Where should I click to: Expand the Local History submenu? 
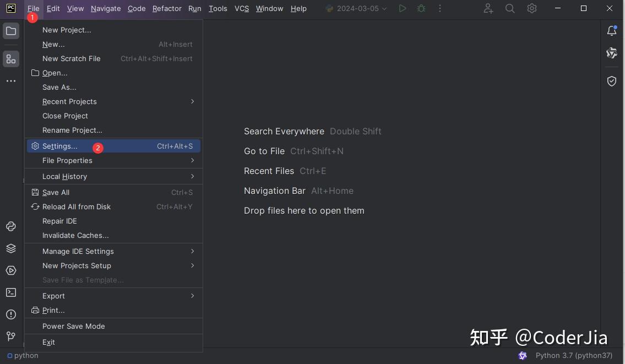[113, 177]
